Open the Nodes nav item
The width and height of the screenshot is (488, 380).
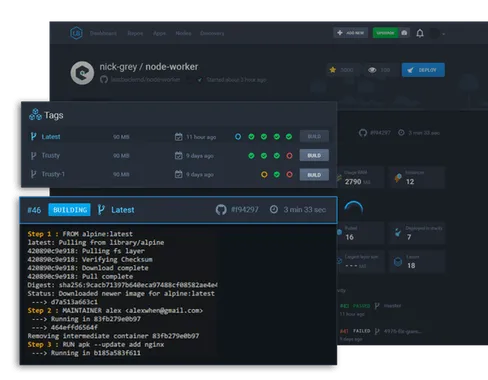coord(183,33)
